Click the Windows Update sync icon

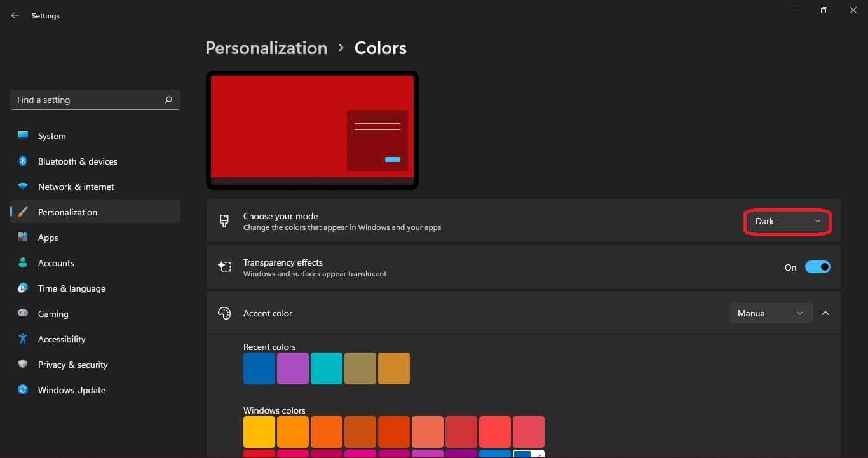point(23,390)
